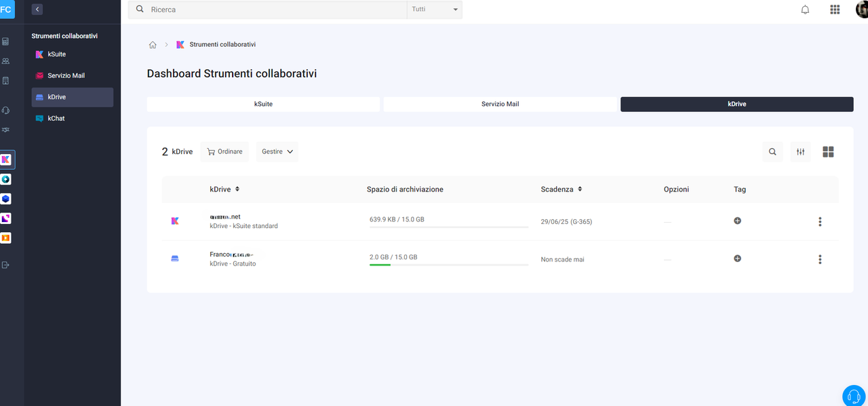
Task: Open the calculator icon in the left rail
Action: pyautogui.click(x=6, y=41)
